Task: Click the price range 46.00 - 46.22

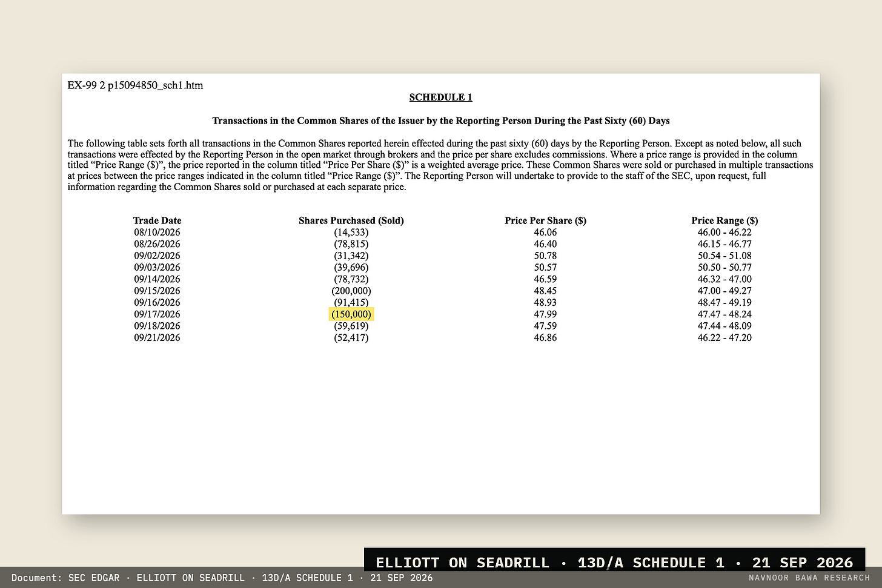Action: [724, 233]
